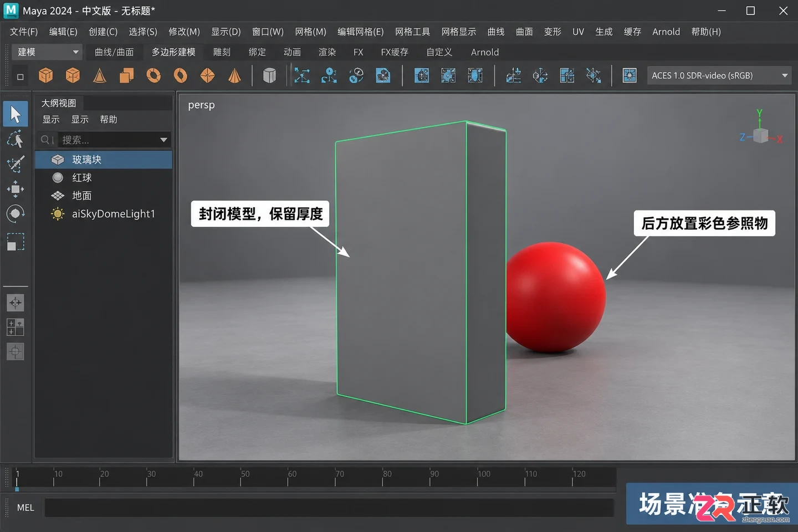Click the small square shelf options button
The width and height of the screenshot is (798, 532).
[x=21, y=76]
